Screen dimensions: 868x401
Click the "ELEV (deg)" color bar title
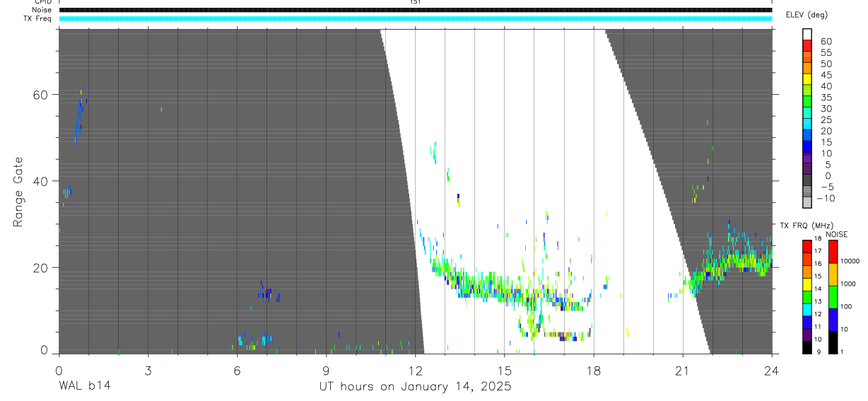tap(806, 15)
